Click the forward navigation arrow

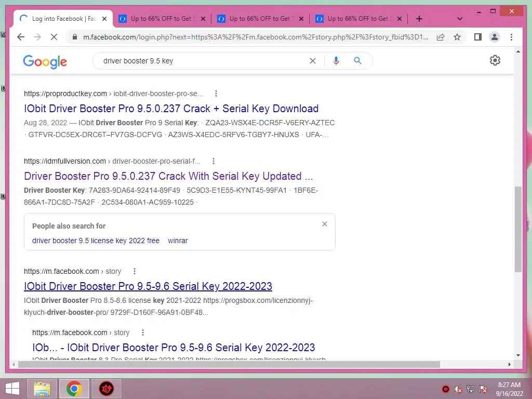click(x=37, y=37)
